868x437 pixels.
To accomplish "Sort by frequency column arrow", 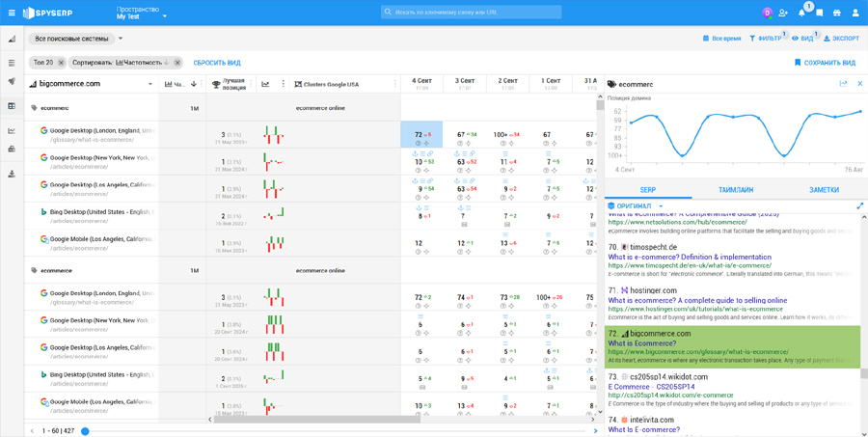I will click(x=193, y=84).
